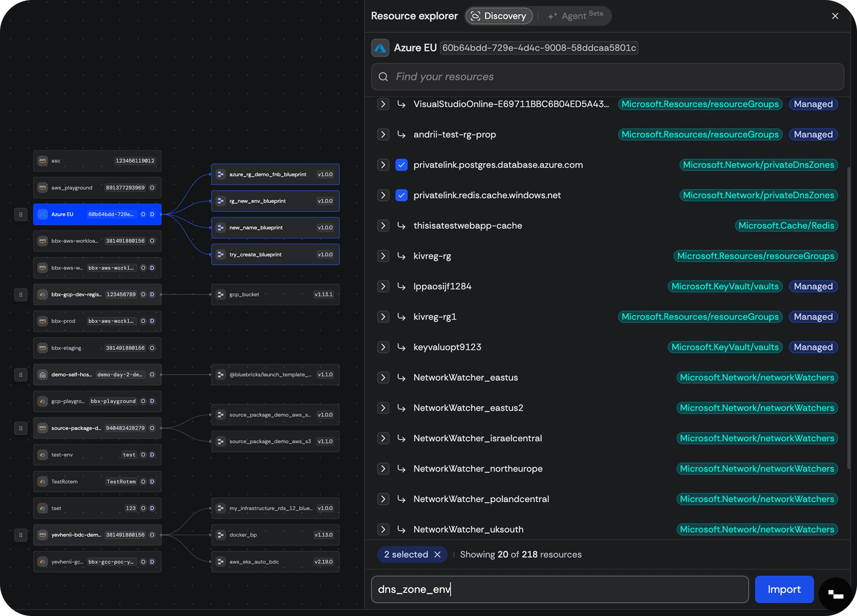Click the yevhenii-gc environment node
The height and width of the screenshot is (616, 857).
click(97, 562)
